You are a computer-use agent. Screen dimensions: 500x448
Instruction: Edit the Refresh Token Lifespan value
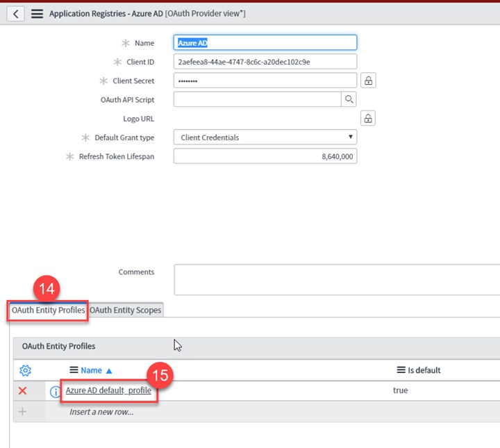tap(265, 156)
